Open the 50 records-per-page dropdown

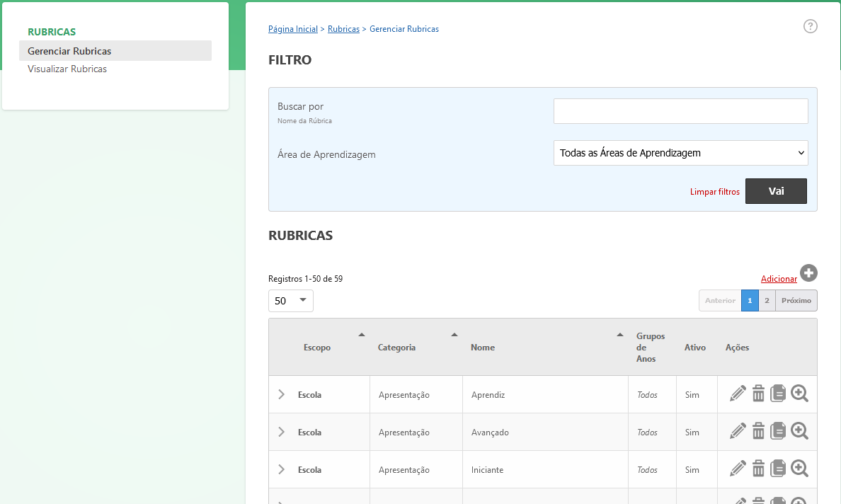coord(291,301)
